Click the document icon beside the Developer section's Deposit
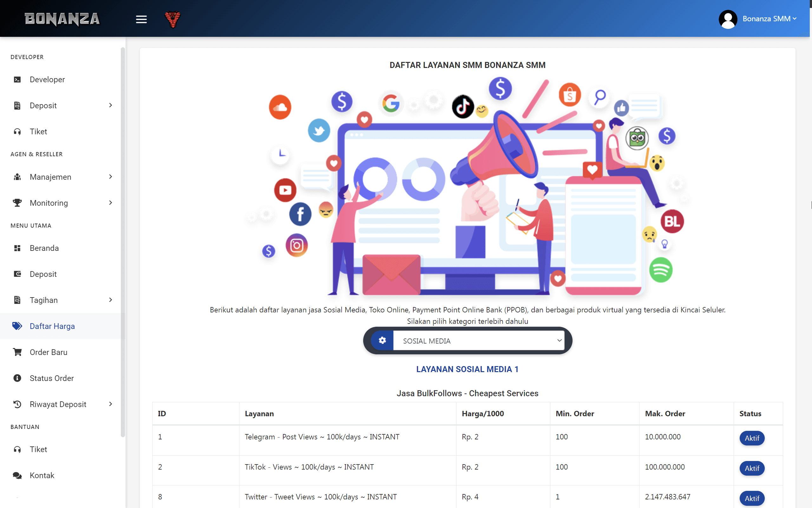This screenshot has width=812, height=508. tap(17, 105)
